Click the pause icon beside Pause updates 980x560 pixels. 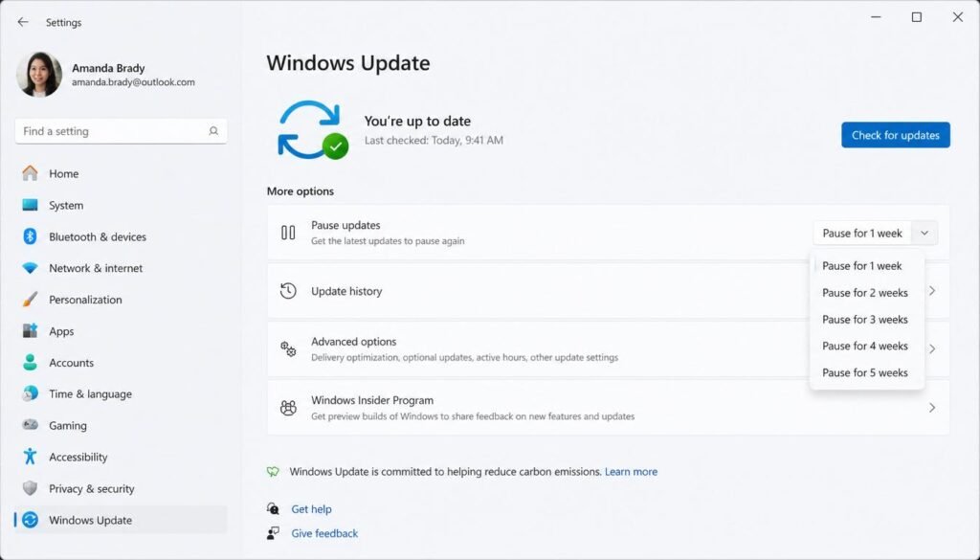click(x=288, y=233)
